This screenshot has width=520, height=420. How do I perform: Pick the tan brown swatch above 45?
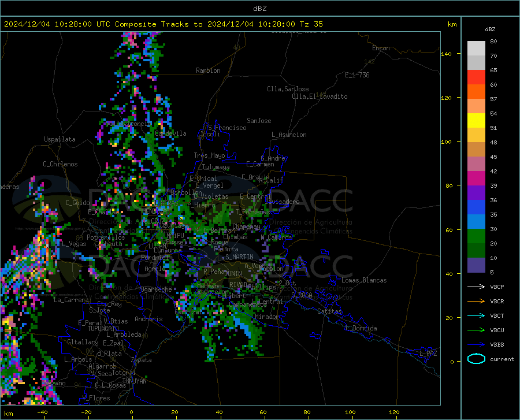pos(476,150)
